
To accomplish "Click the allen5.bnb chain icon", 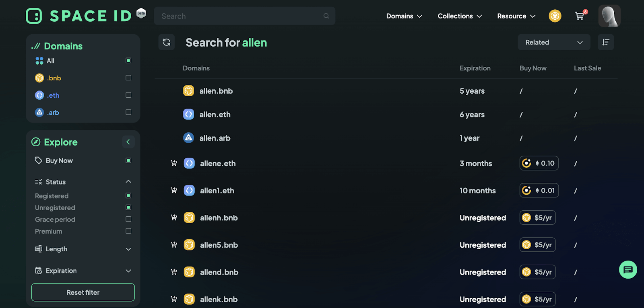I will tap(189, 245).
